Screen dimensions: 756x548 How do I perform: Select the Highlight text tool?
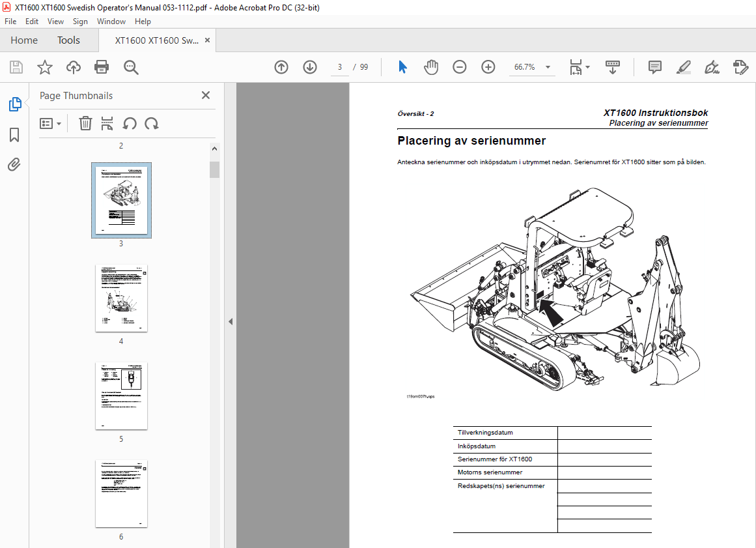coord(683,67)
